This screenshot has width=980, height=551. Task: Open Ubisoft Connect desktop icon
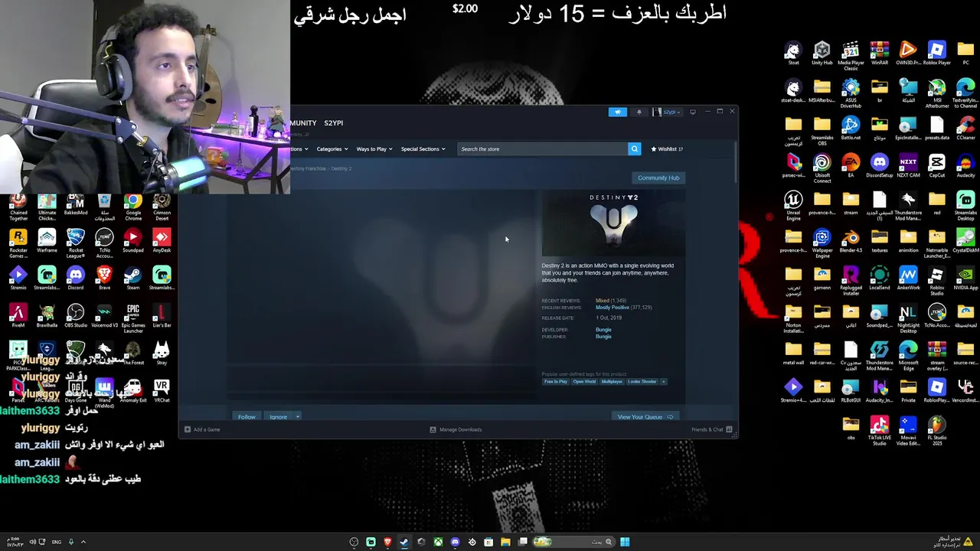[822, 168]
